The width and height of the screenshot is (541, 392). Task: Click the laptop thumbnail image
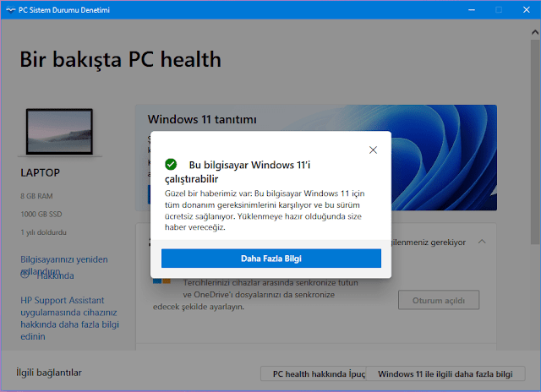pyautogui.click(x=59, y=132)
